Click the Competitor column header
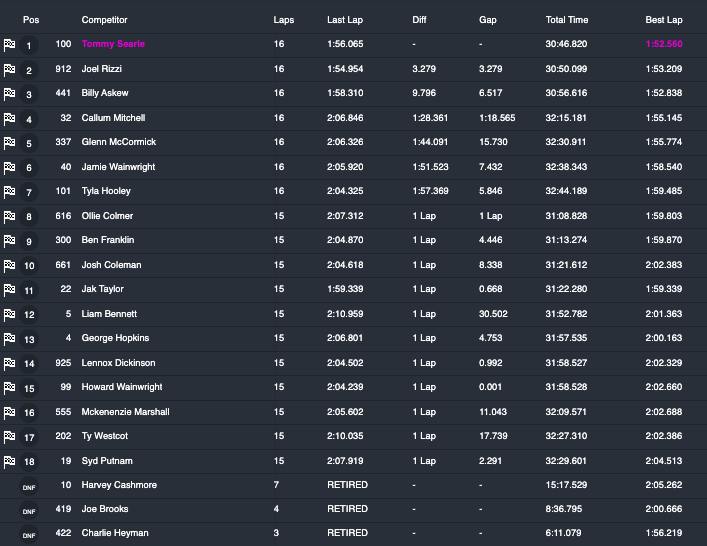 pos(104,20)
